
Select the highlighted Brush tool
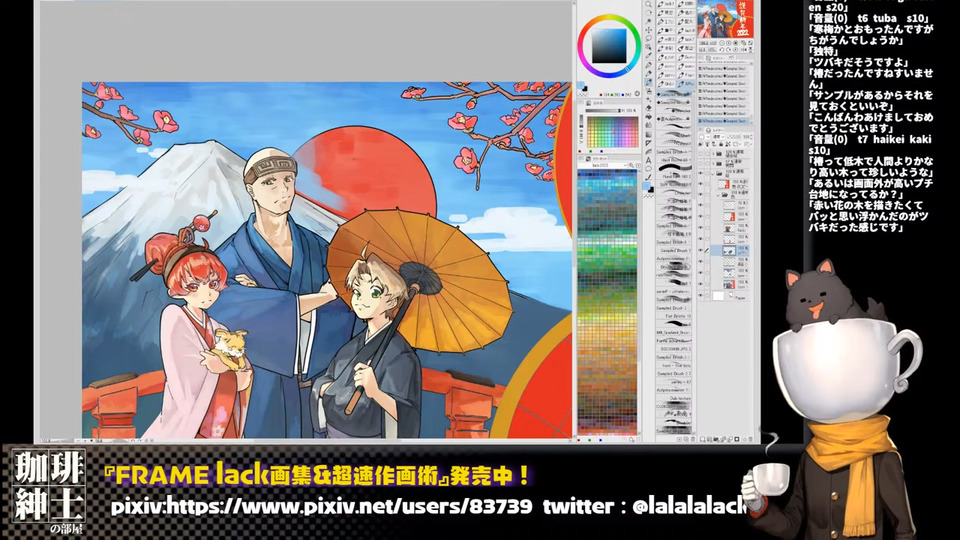648,82
